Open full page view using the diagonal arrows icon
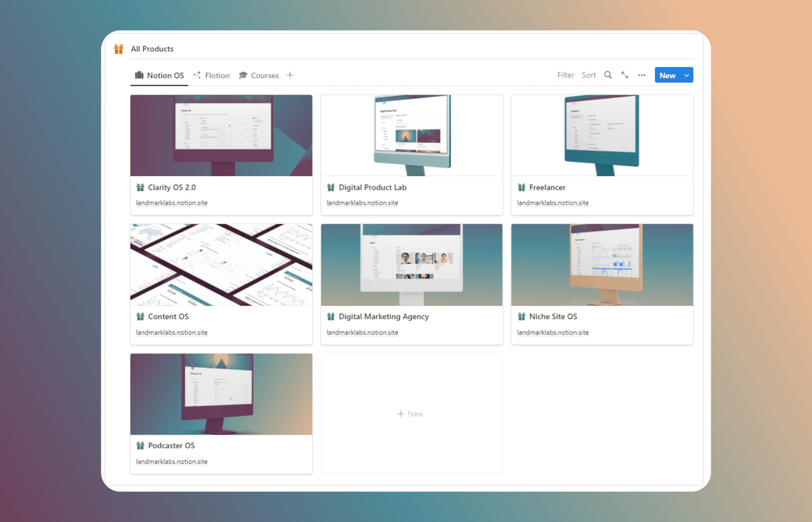 tap(625, 74)
